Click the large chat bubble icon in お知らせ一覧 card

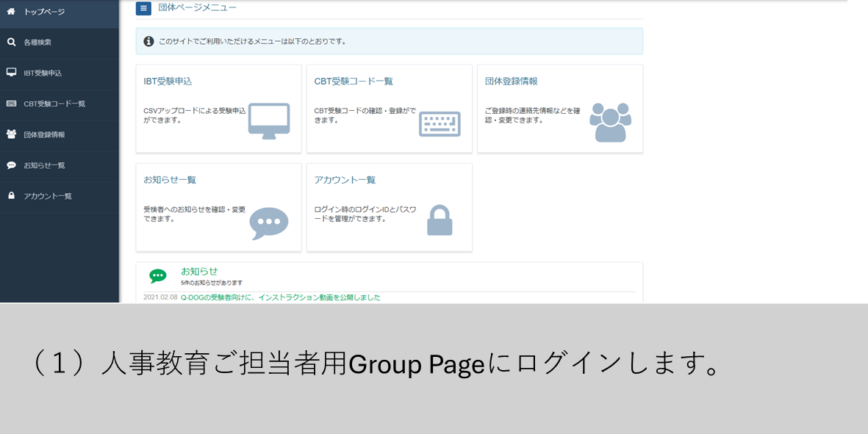point(269,223)
